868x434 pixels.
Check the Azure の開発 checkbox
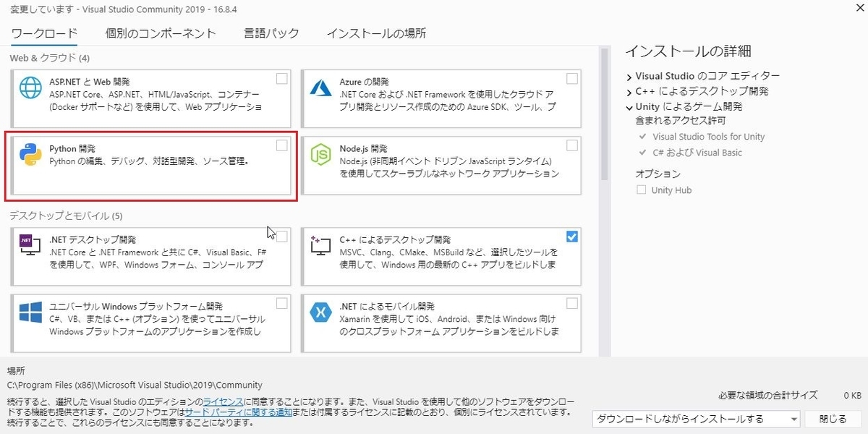click(x=572, y=76)
